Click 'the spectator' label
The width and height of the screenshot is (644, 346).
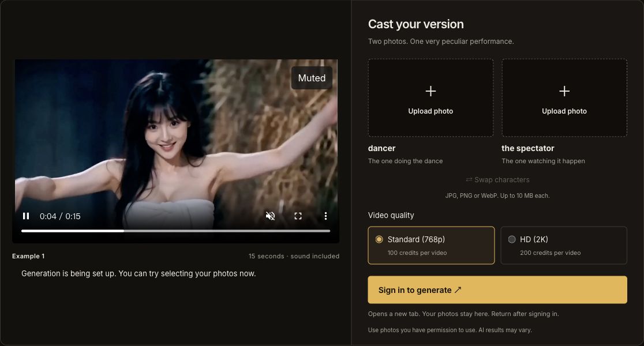coord(528,148)
